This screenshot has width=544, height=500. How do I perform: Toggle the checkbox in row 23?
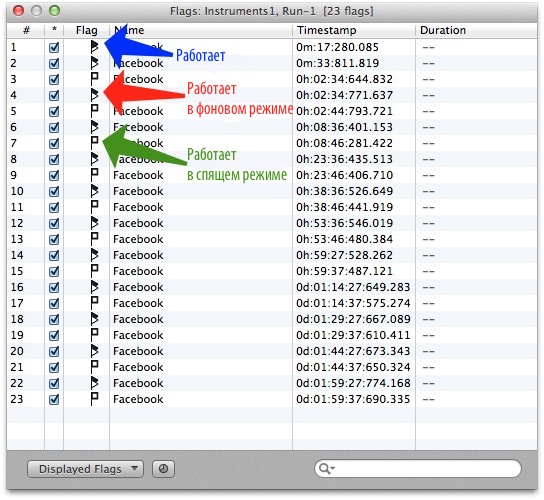tap(54, 399)
